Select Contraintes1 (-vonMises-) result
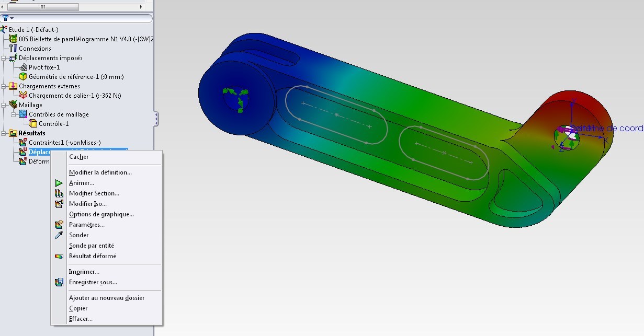644x336 pixels. 64,142
